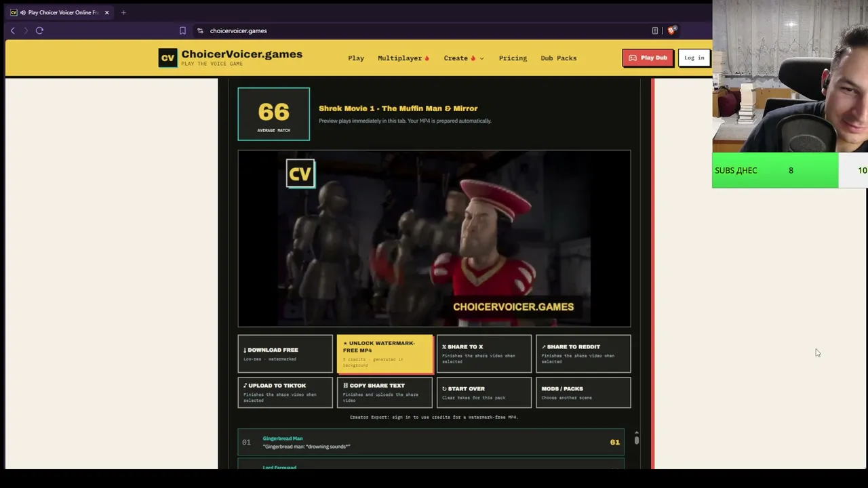
Task: Click the browser forward arrow
Action: (26, 30)
